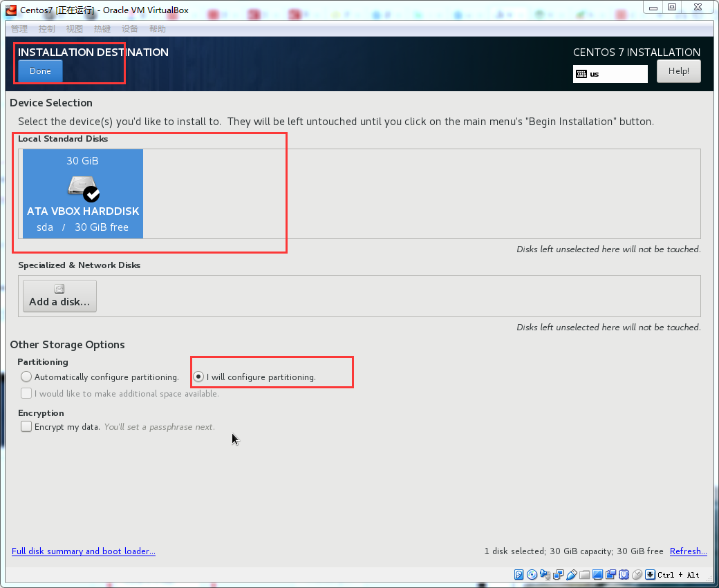Image resolution: width=719 pixels, height=588 pixels.
Task: Open Full disk summary and boot loader
Action: 84,551
